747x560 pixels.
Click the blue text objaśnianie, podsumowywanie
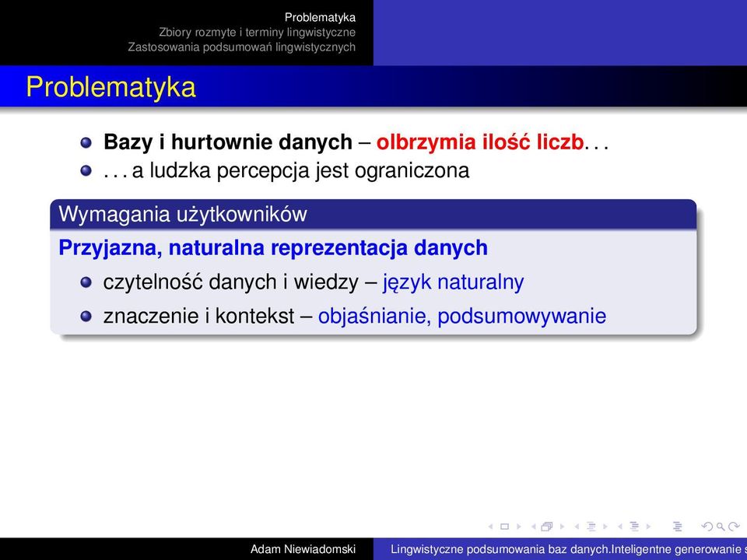(462, 317)
